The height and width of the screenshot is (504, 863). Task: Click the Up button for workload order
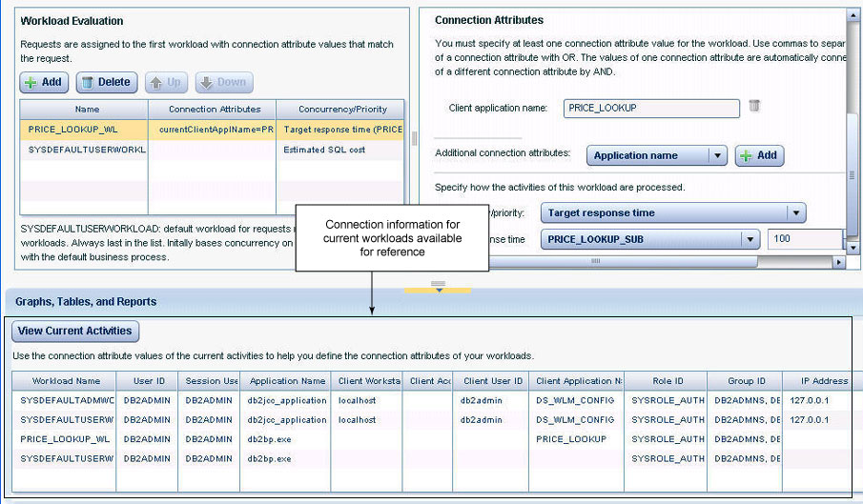[166, 83]
